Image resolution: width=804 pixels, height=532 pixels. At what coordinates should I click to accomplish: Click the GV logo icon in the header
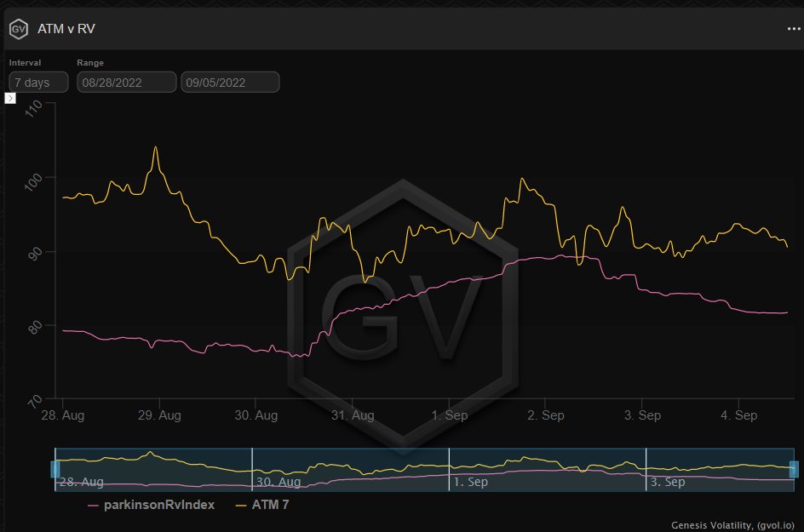coord(19,28)
